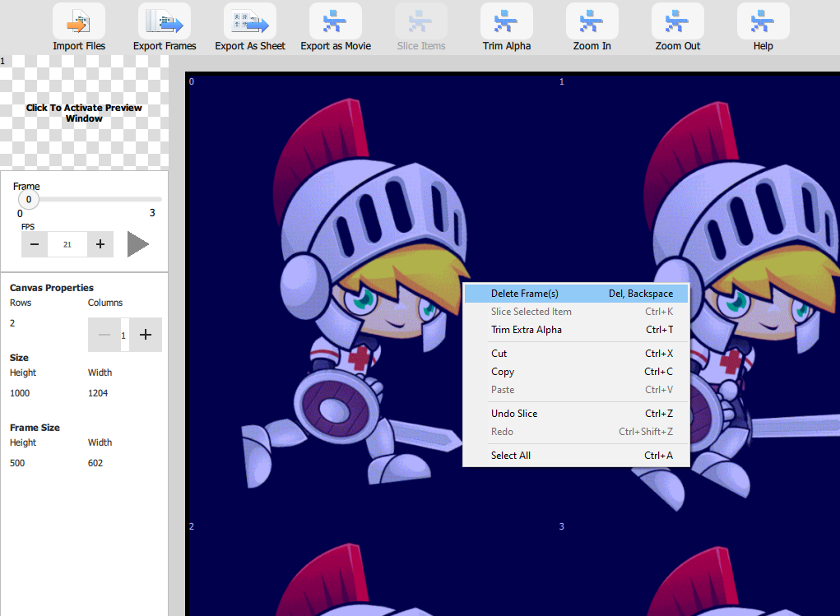This screenshot has width=840, height=616.
Task: Choose Select All in the context menu
Action: (x=576, y=456)
